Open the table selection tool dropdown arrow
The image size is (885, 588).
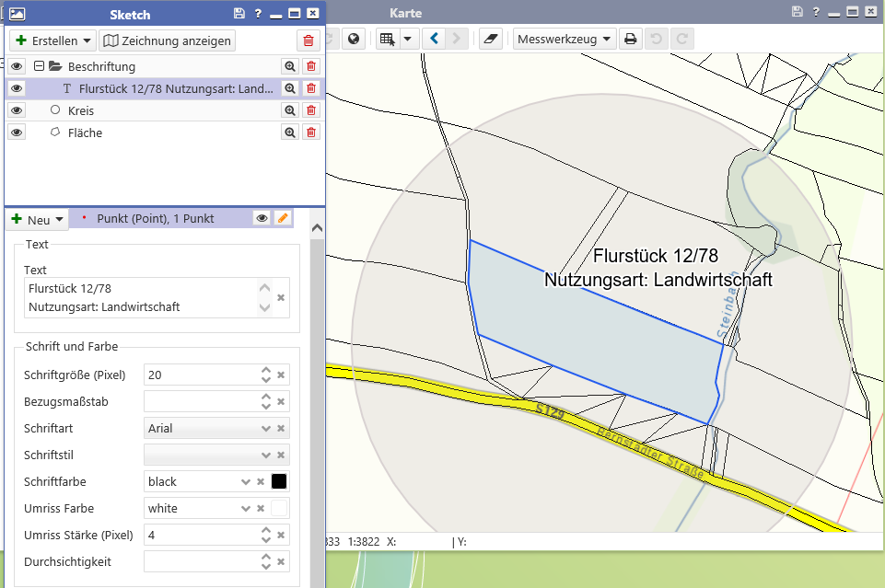point(408,39)
